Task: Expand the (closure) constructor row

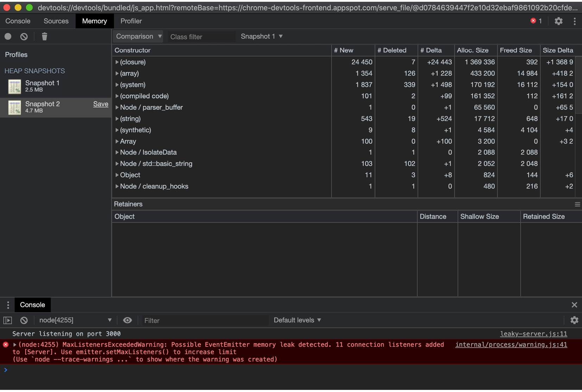Action: (x=117, y=62)
